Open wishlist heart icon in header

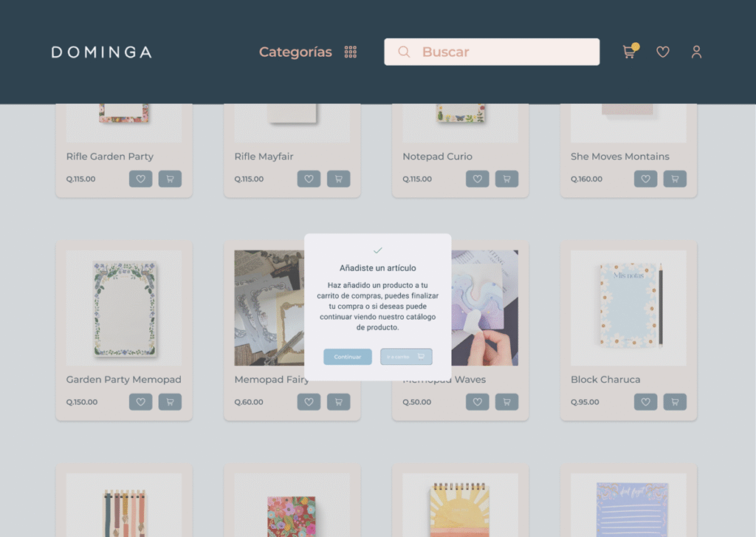click(x=663, y=52)
